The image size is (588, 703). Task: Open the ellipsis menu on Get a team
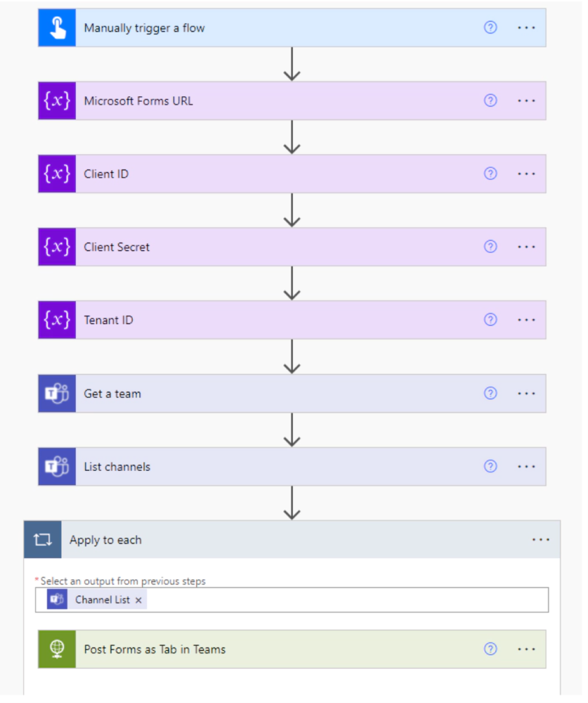click(525, 393)
